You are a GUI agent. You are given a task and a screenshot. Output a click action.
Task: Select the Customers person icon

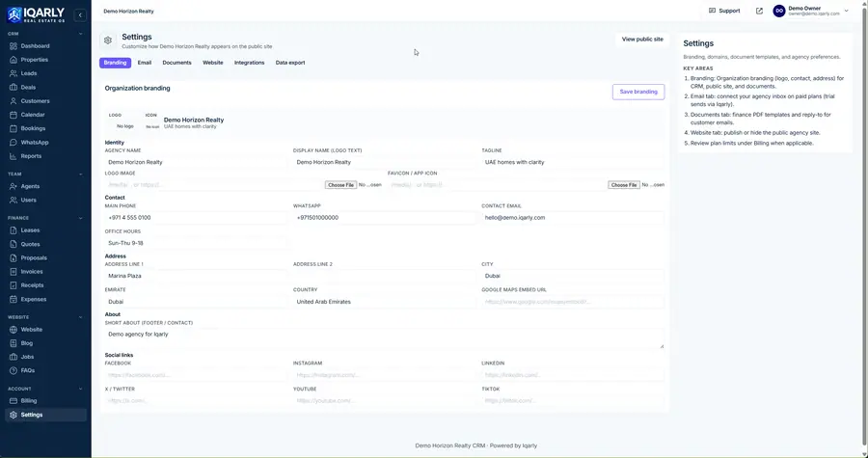tap(14, 101)
